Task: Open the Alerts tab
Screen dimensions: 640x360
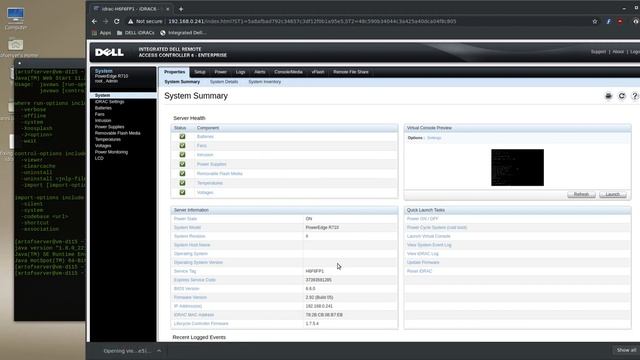Action: pos(260,72)
